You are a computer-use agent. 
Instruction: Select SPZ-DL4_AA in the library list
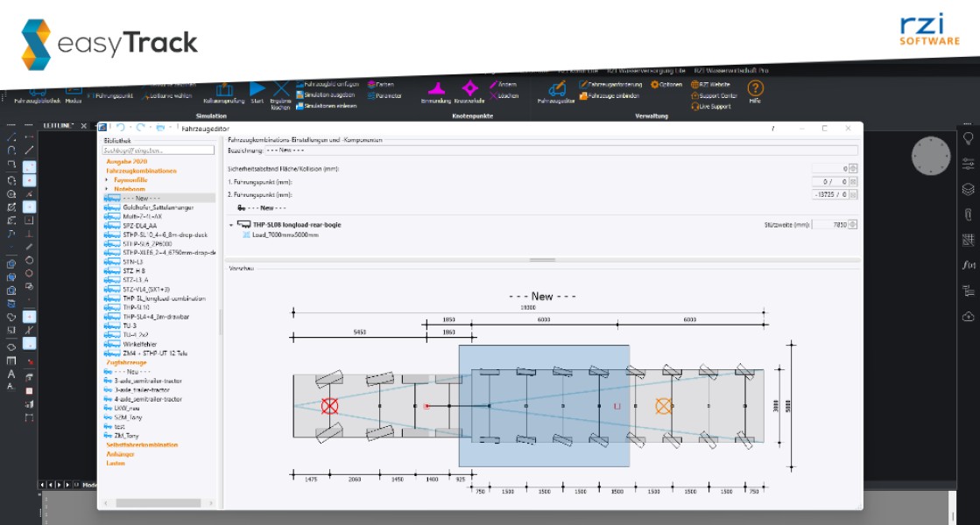[140, 226]
